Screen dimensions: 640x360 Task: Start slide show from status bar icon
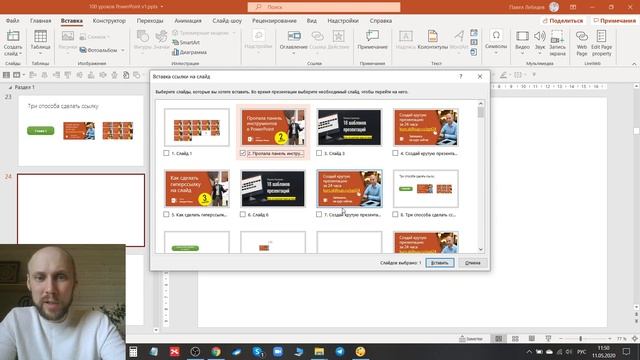[548, 339]
